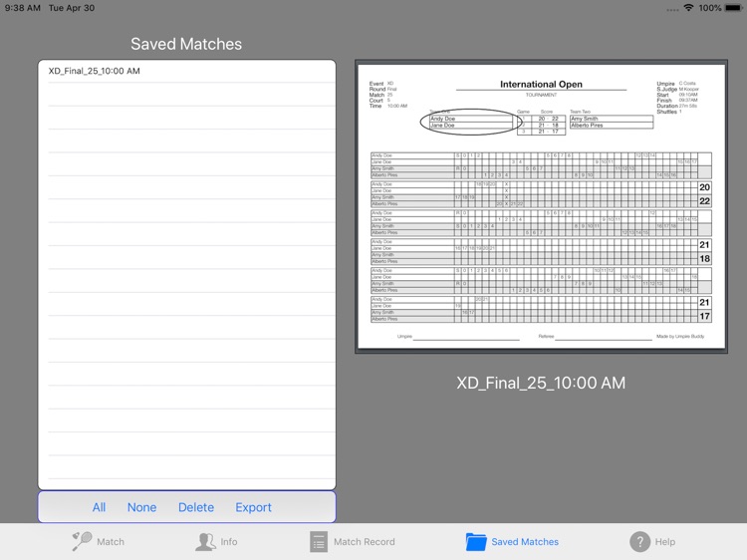Image resolution: width=747 pixels, height=560 pixels.
Task: Click the XD_Final_25_10:00 AM caption below preview
Action: coord(541,383)
